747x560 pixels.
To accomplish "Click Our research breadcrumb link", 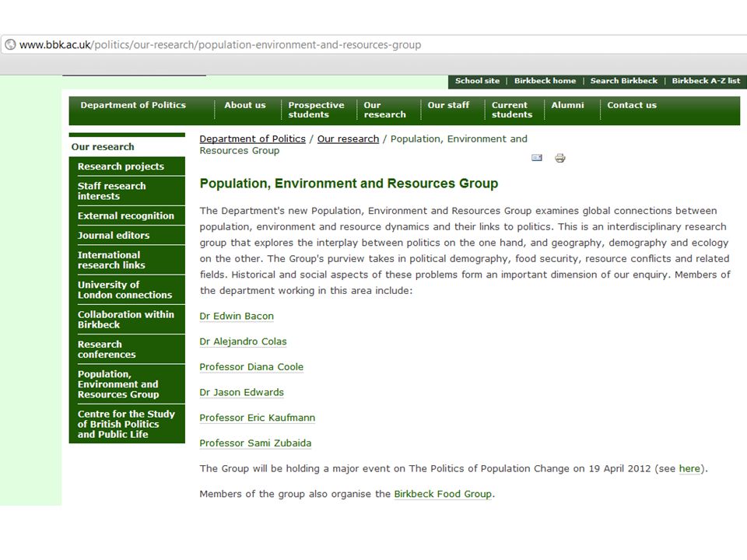I will click(x=349, y=139).
